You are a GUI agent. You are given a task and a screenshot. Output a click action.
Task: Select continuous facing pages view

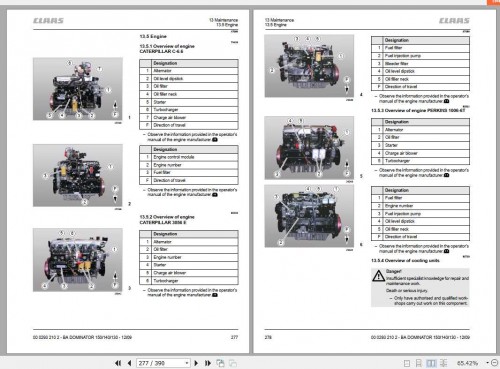(x=444, y=363)
